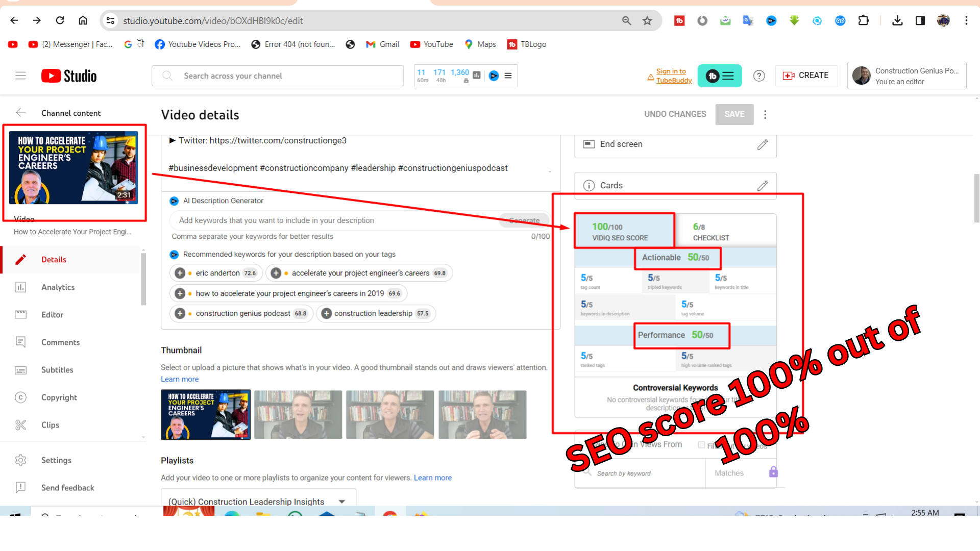Viewport: 980px width, 551px height.
Task: Click the playlists Learn more link
Action: [x=433, y=478]
